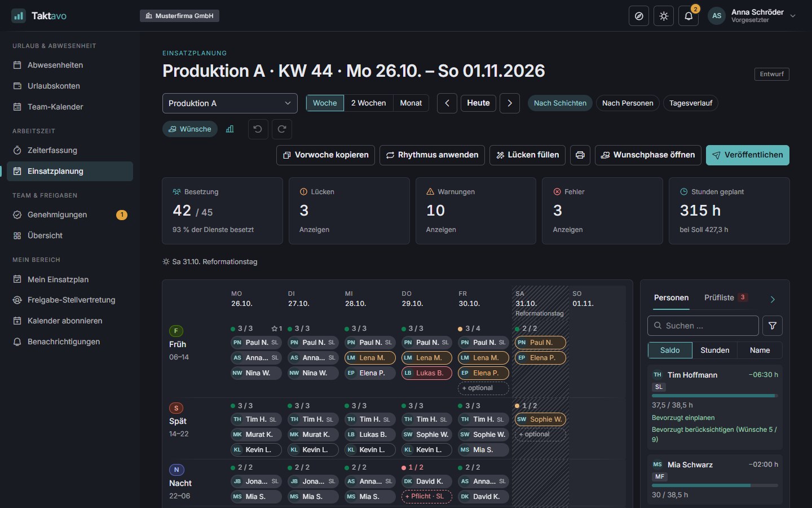Expand more tabs chevron in the side panel

tap(773, 299)
